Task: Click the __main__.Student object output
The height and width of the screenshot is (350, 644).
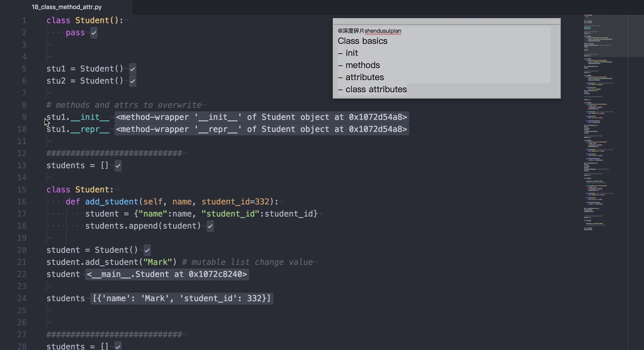Action: pyautogui.click(x=167, y=274)
